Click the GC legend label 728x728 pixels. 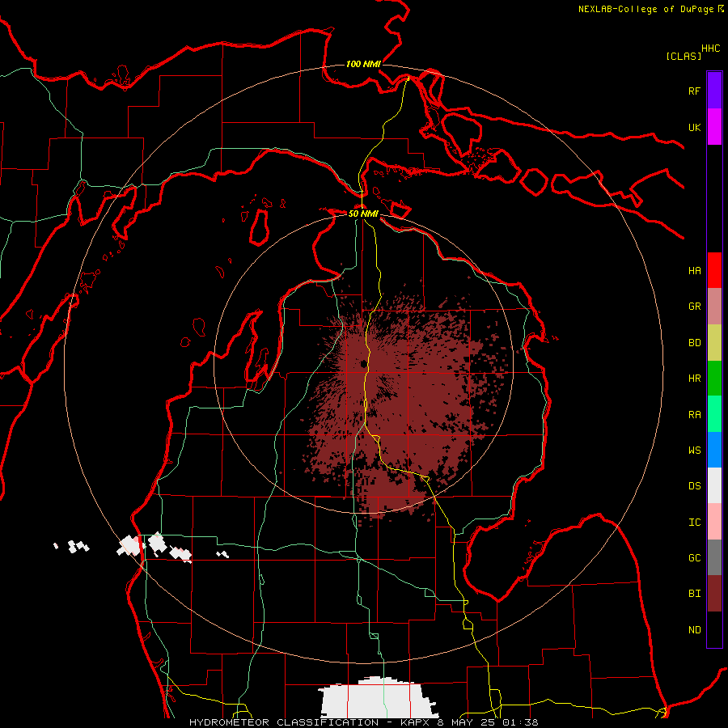[694, 558]
